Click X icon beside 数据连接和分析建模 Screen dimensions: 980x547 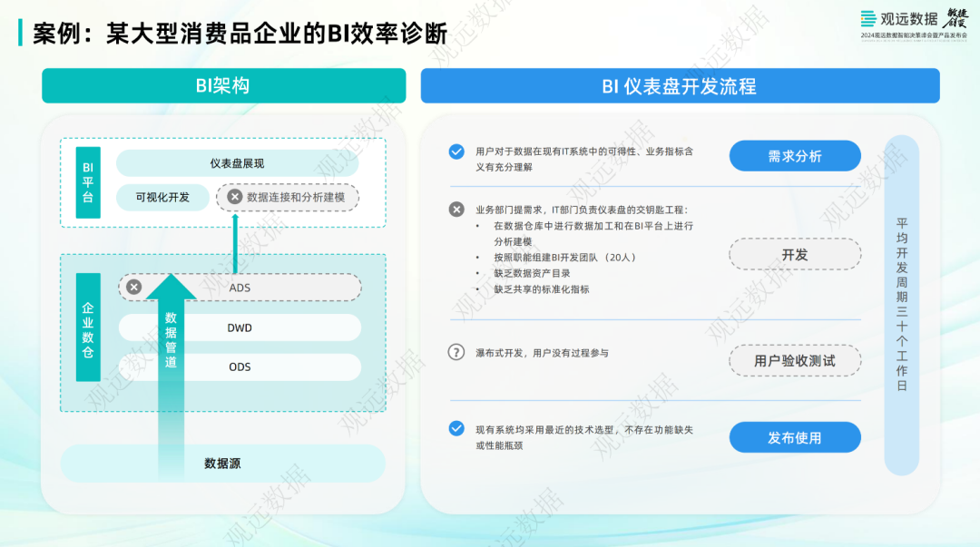point(234,197)
